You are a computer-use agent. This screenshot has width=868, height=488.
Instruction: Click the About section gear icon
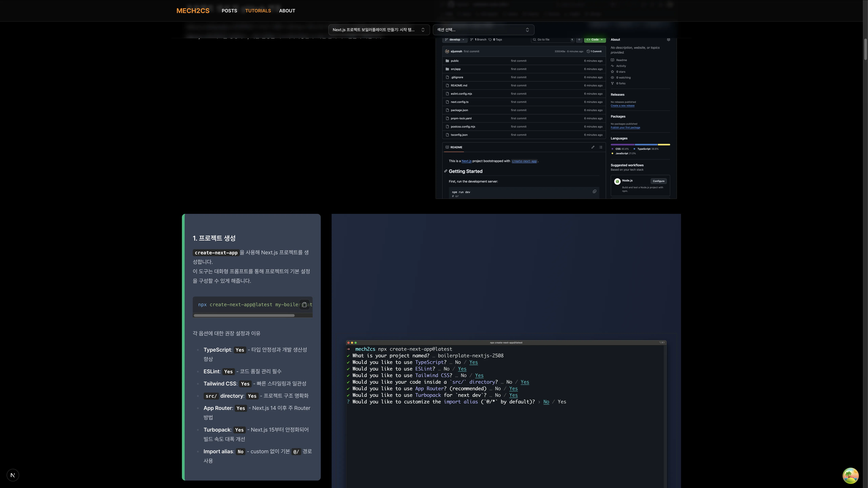668,40
